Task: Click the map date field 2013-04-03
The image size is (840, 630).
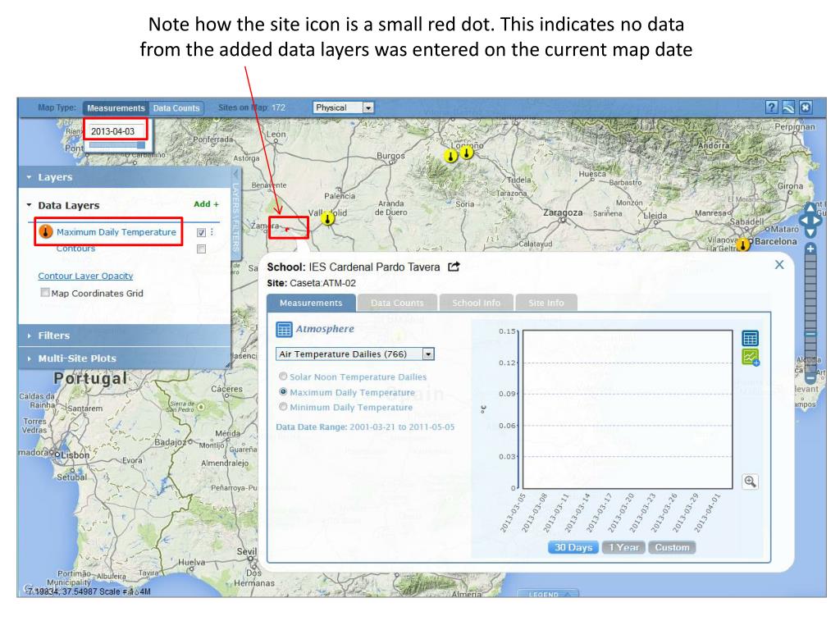Action: click(x=116, y=131)
